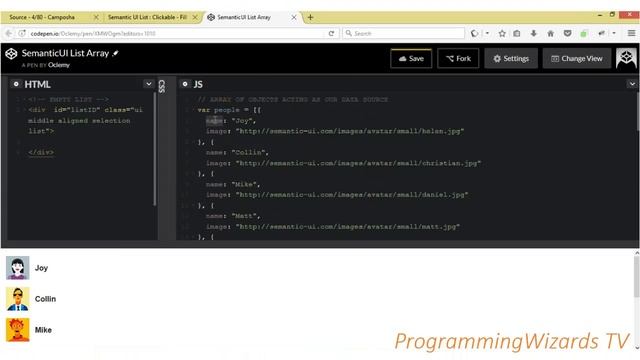Save page to Pocket icon
Image resolution: width=640 pixels, height=360 pixels.
point(567,33)
